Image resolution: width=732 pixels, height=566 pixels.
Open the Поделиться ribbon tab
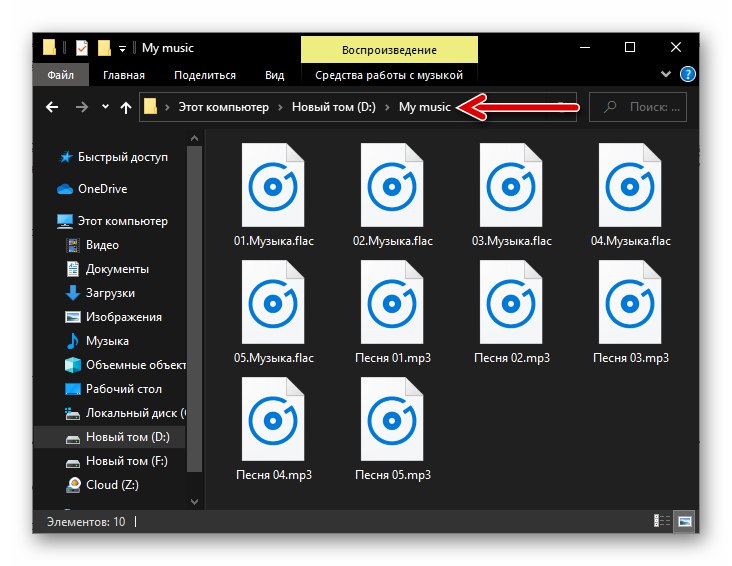point(205,75)
